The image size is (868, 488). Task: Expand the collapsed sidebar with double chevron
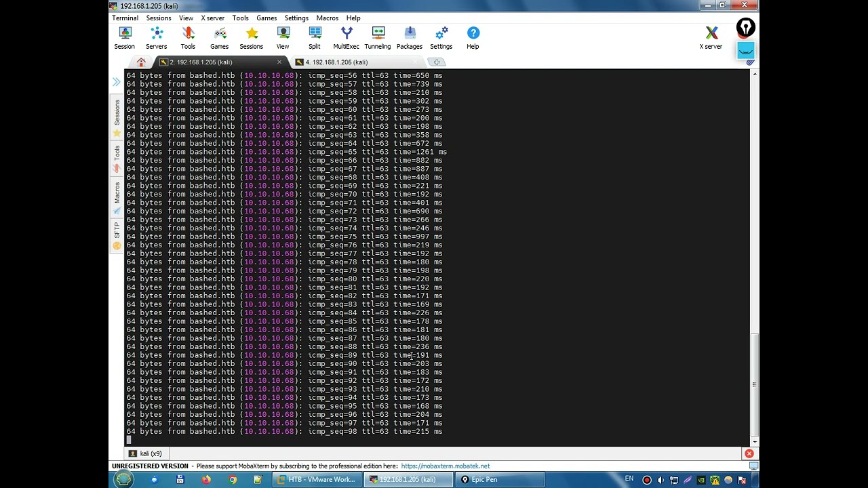(117, 82)
